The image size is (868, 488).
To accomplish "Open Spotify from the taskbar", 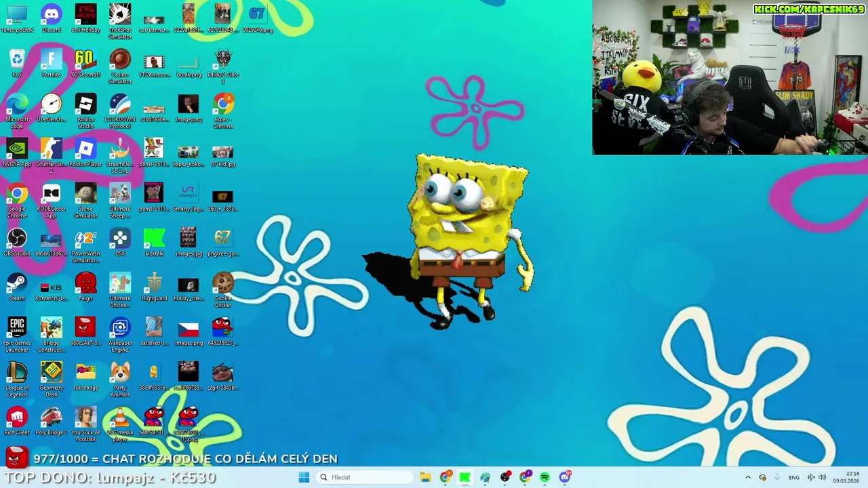I will [x=545, y=477].
